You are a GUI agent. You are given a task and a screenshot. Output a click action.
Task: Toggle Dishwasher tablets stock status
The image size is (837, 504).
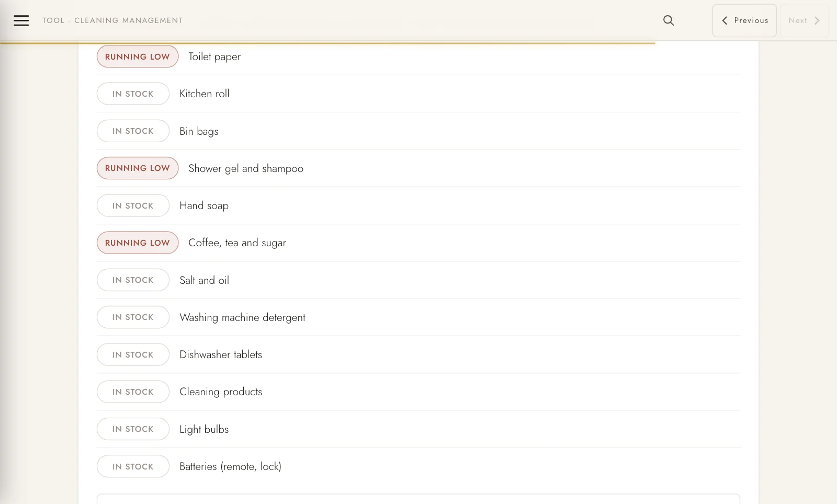coord(133,354)
